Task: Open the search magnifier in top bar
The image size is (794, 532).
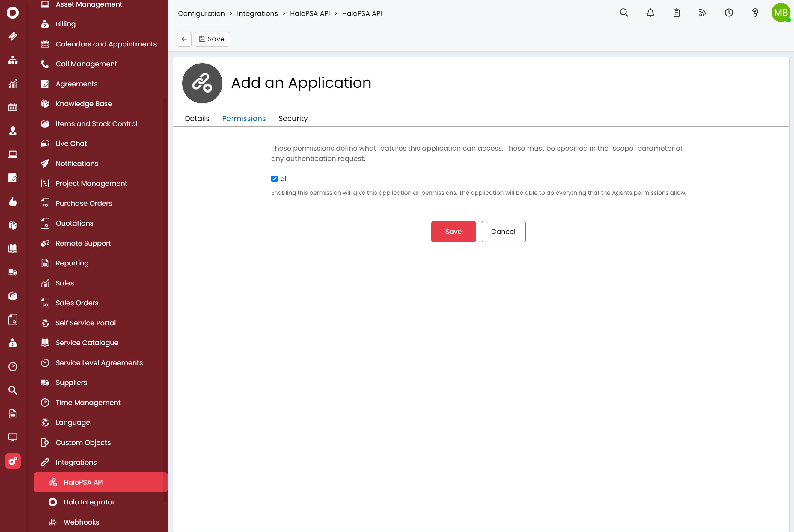Action: point(624,13)
